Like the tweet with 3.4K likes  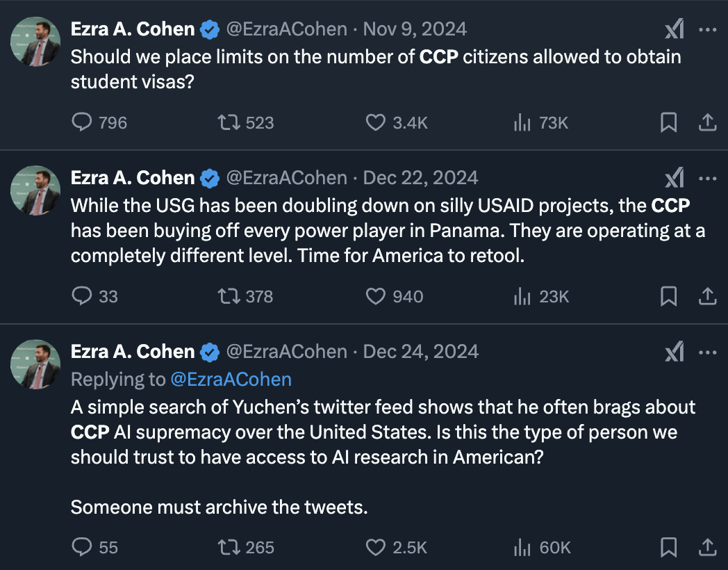(x=376, y=123)
